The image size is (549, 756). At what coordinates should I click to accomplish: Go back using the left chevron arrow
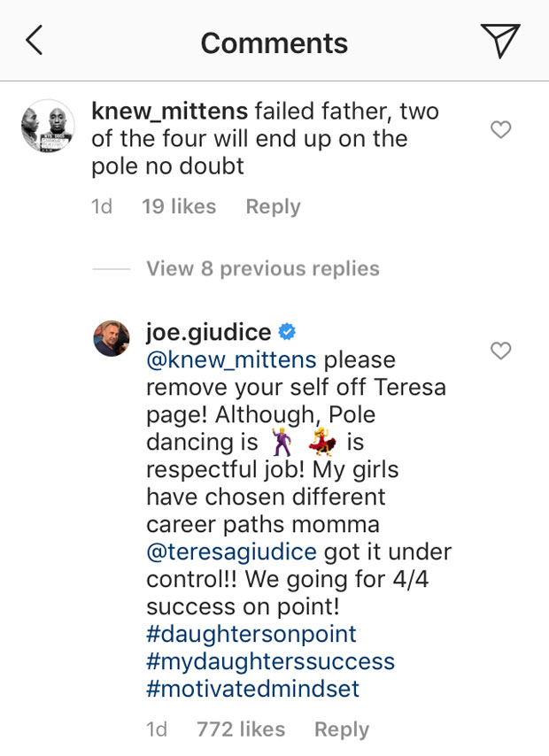35,41
